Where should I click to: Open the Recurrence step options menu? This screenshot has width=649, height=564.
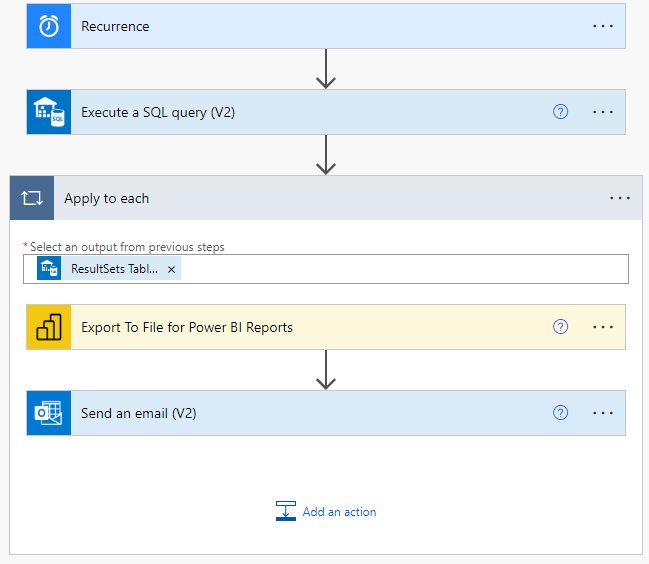click(603, 26)
